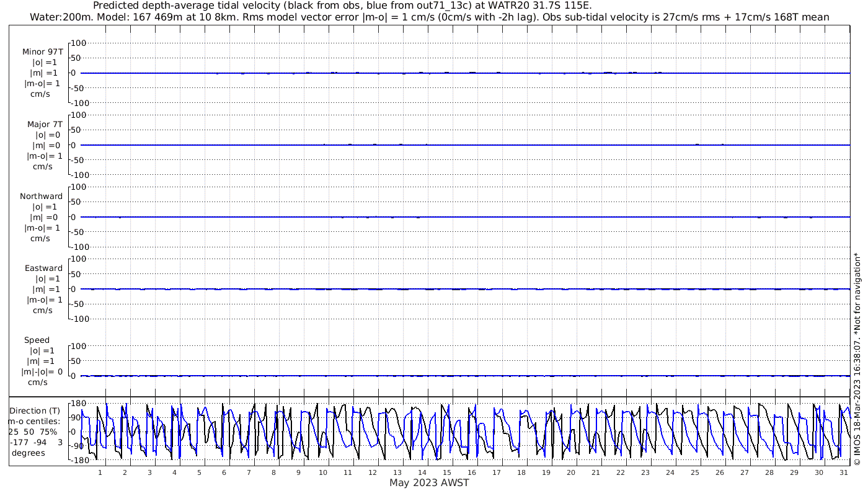Click the day '5' label on date axis
Screen dimensions: 868x496
[x=199, y=472]
